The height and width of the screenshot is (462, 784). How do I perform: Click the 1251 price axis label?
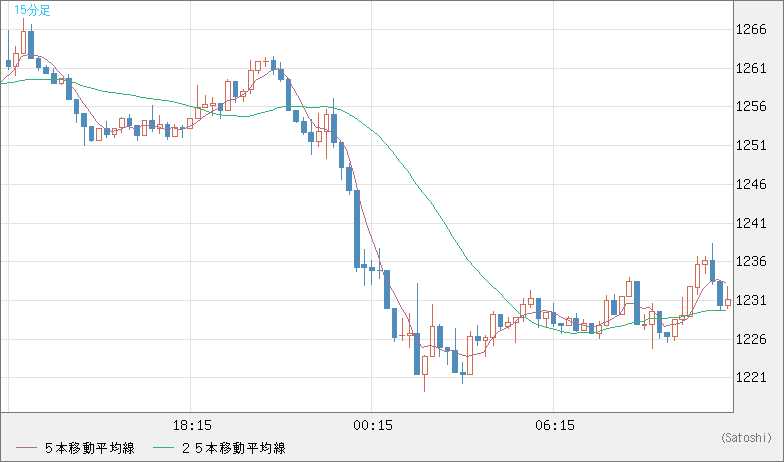point(751,146)
